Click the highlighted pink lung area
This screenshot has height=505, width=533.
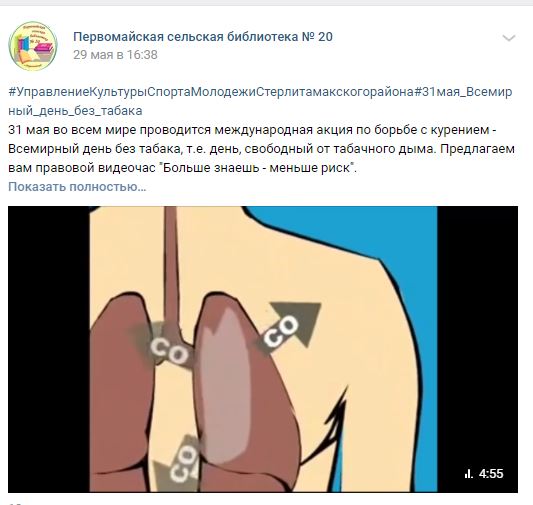226,386
